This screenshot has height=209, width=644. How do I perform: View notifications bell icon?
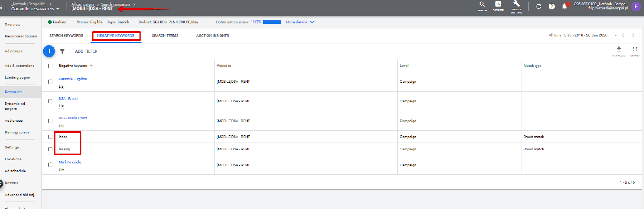565,6
